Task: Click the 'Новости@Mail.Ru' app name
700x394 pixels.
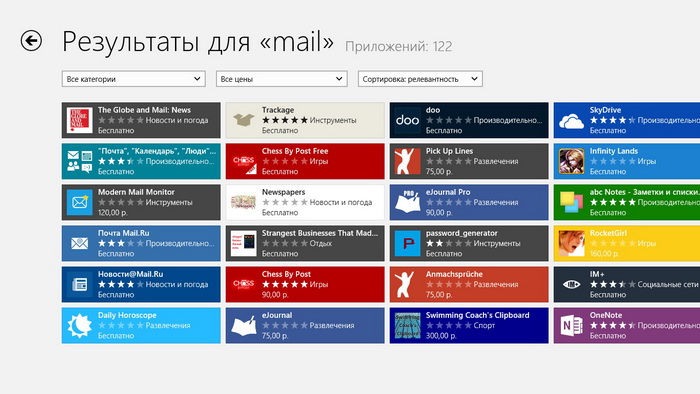Action: [x=130, y=274]
